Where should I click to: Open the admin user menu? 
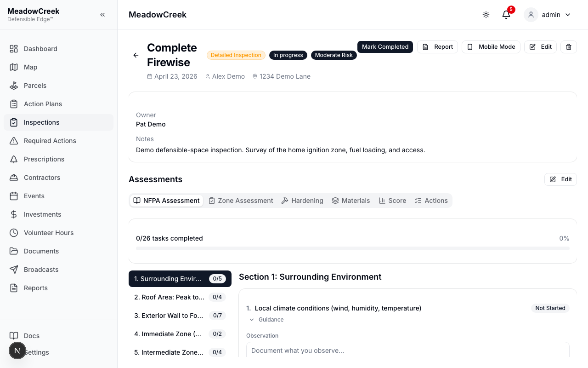[548, 15]
